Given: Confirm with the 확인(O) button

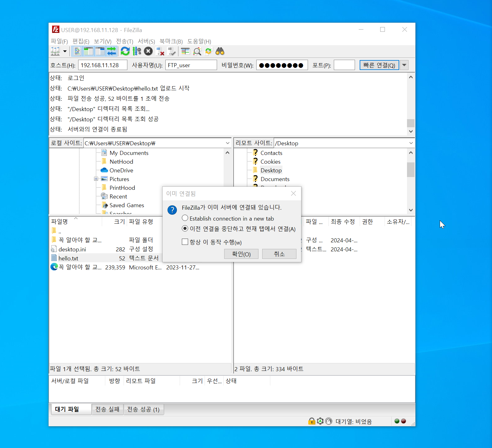Looking at the screenshot, I should [241, 254].
